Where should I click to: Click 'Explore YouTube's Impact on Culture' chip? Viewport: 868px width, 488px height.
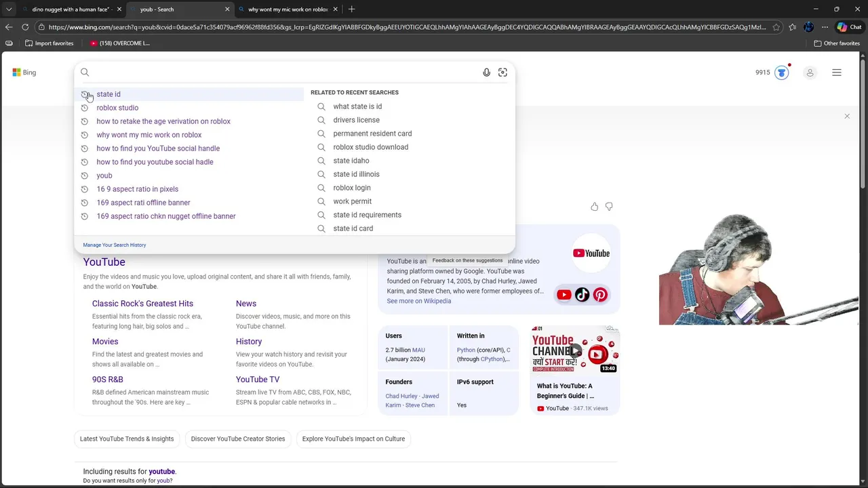point(353,439)
